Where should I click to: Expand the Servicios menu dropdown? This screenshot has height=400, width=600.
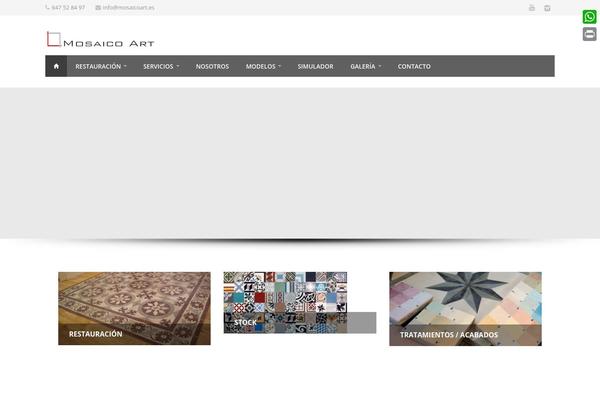[161, 66]
